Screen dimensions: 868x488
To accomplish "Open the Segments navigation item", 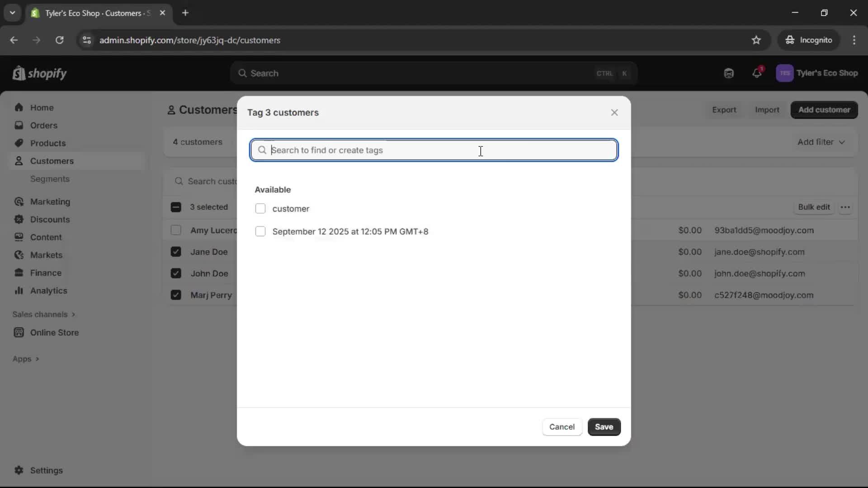I will click(50, 179).
